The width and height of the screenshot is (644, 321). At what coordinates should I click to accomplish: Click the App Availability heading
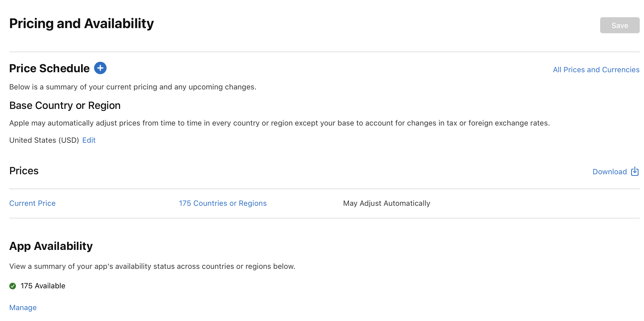[x=51, y=246]
